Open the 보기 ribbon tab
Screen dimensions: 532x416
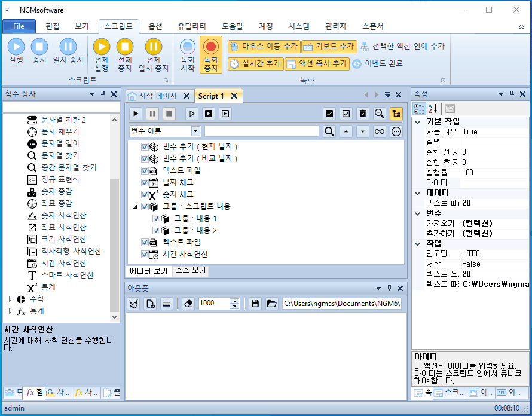coord(82,26)
